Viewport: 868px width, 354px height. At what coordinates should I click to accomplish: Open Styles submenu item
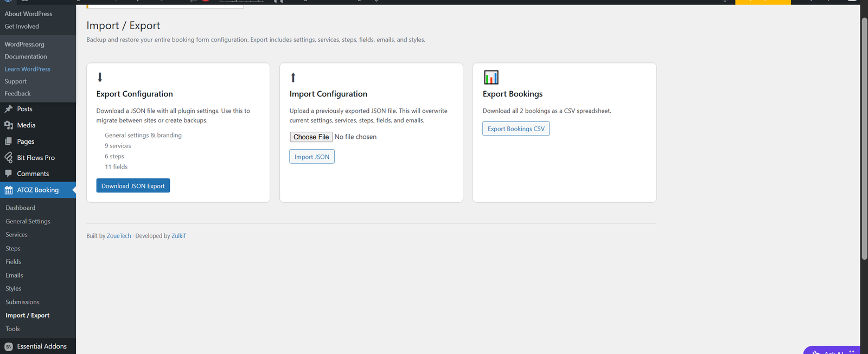14,288
